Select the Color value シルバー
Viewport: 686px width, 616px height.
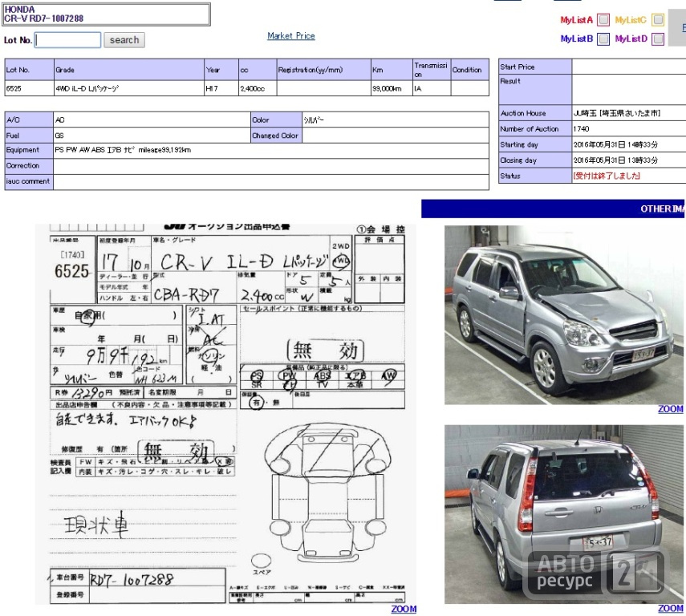[x=314, y=120]
